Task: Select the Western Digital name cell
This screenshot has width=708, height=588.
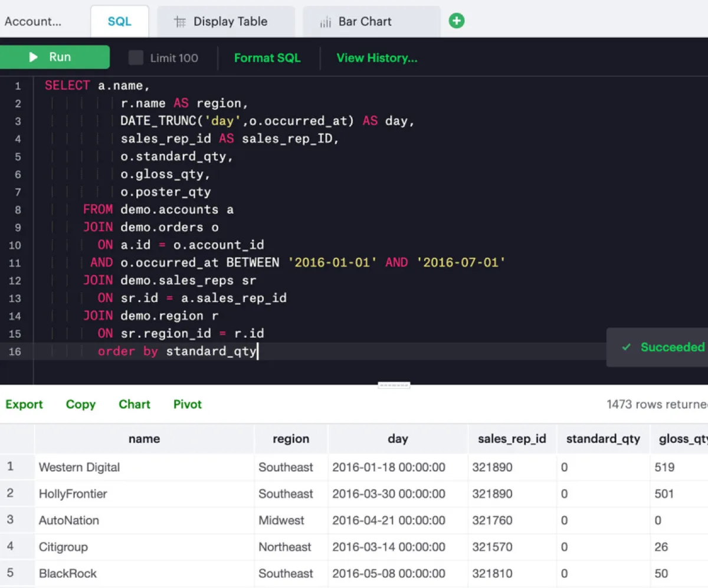Action: (79, 467)
